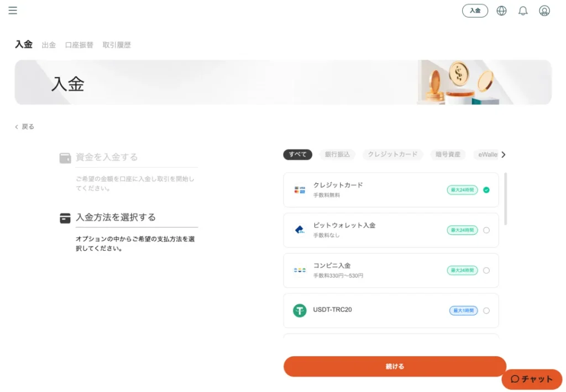The width and height of the screenshot is (566, 392).
Task: Switch to the 取引履歴 tab
Action: (116, 45)
